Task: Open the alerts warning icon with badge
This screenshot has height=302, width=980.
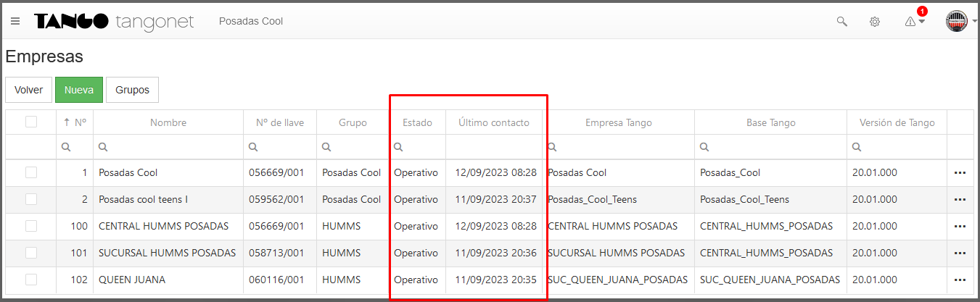Action: (x=910, y=22)
